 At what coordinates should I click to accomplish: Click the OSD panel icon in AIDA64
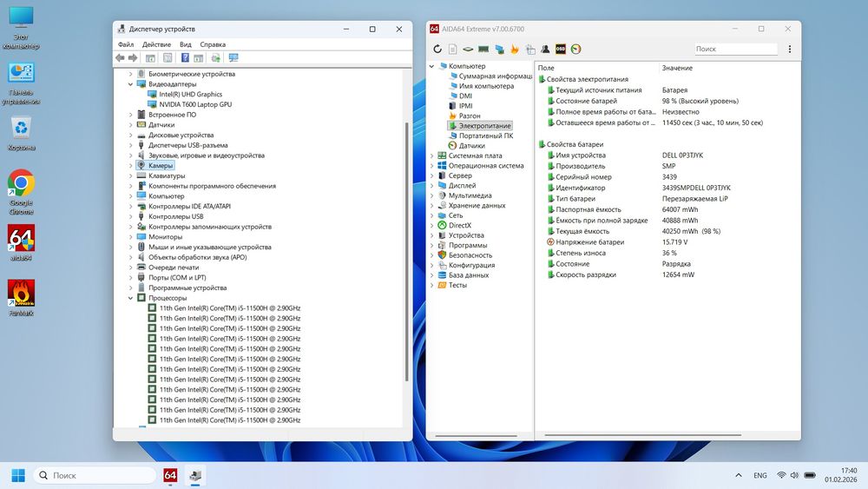[560, 50]
